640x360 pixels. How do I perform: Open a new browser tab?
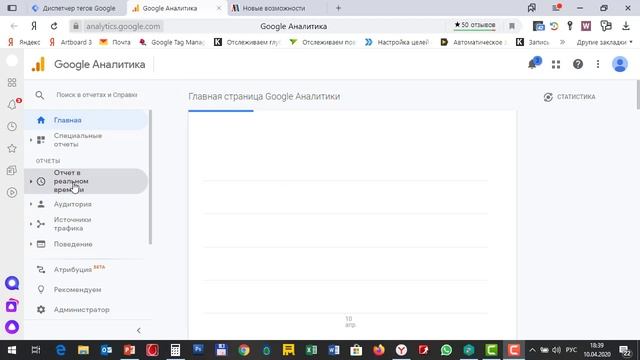[338, 8]
